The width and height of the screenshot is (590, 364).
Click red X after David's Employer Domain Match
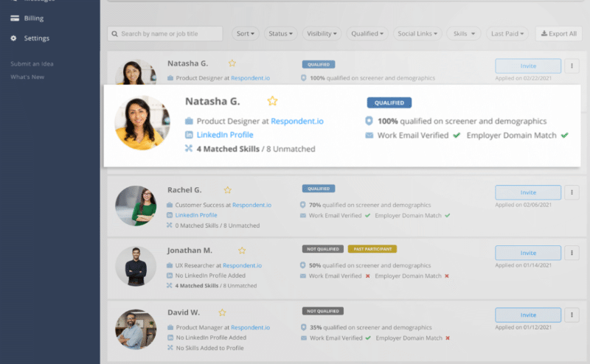(448, 338)
